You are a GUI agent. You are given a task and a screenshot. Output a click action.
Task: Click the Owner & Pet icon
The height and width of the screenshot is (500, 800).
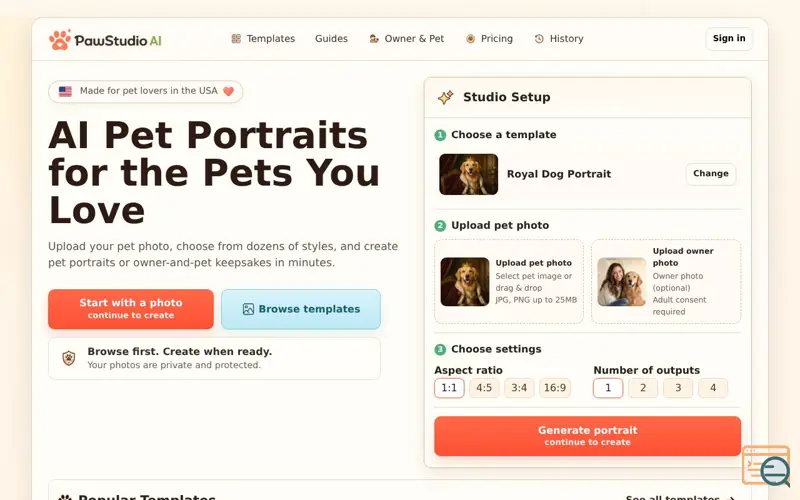374,39
